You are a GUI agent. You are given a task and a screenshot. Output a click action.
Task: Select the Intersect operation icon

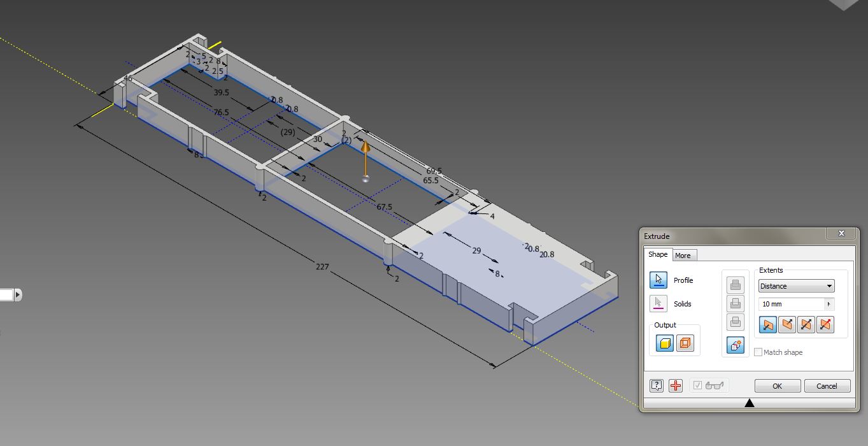(736, 322)
